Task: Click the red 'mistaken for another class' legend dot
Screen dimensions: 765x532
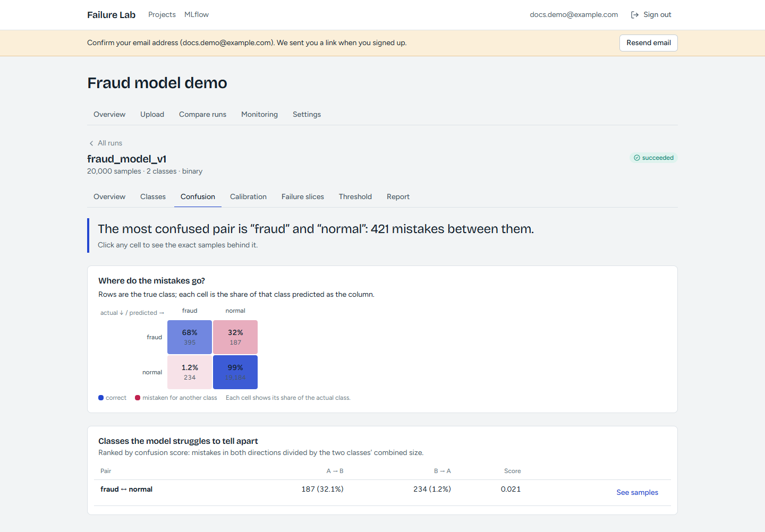Action: [x=138, y=398]
